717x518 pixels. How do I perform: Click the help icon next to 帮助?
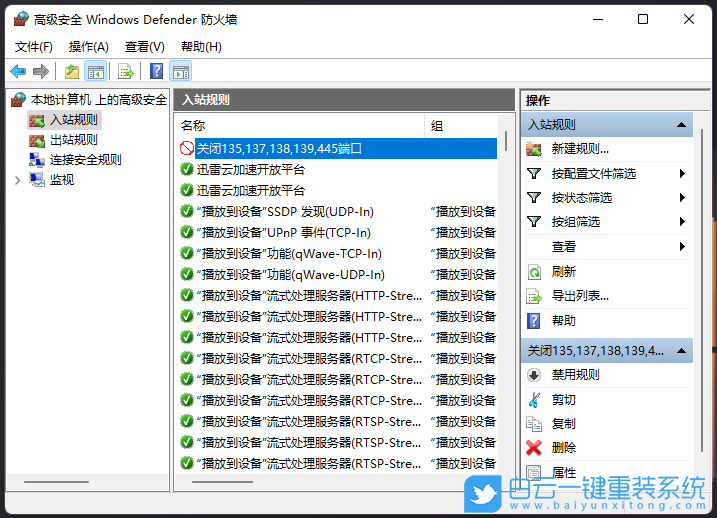coord(534,321)
